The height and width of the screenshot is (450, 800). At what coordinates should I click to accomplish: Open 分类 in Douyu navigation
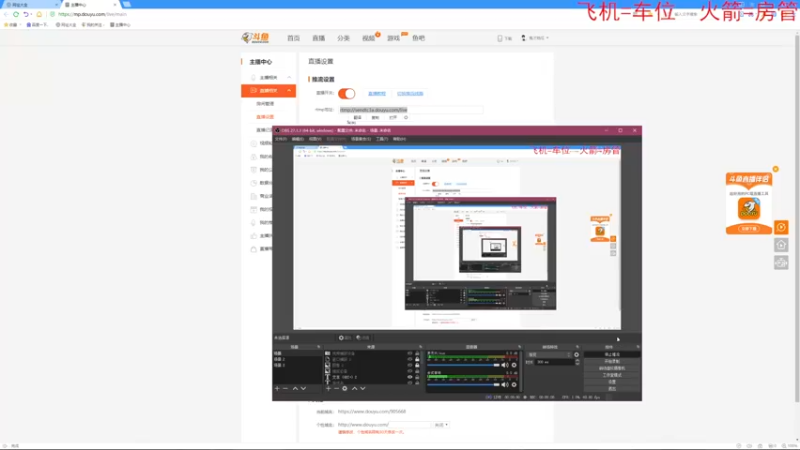pos(343,38)
